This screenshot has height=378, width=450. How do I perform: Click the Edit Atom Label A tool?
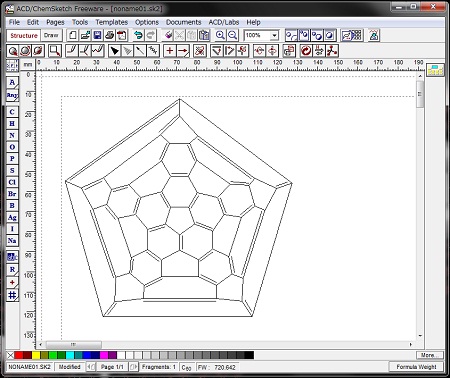[12, 83]
